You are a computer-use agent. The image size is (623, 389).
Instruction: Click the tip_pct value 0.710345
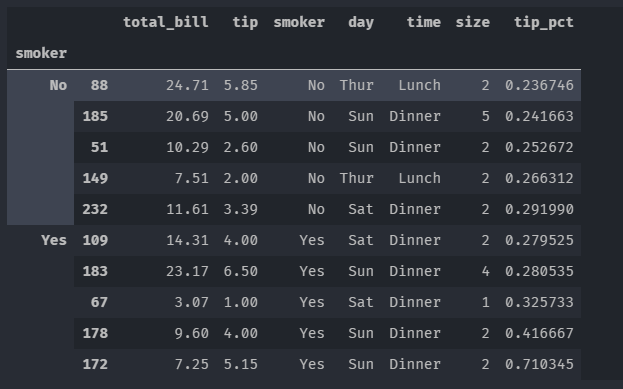coord(539,364)
